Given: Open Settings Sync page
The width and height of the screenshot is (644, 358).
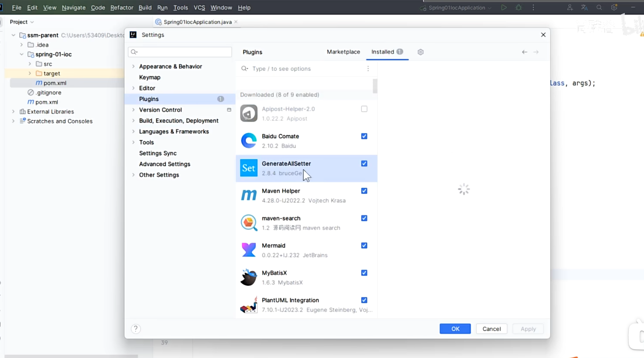Looking at the screenshot, I should pos(158,153).
